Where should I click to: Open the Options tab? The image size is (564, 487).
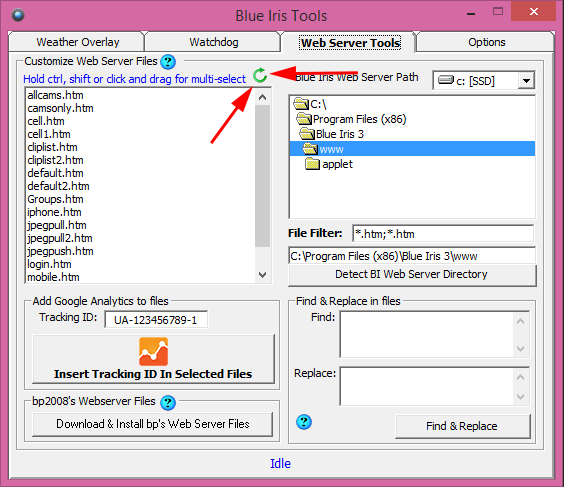coord(486,42)
